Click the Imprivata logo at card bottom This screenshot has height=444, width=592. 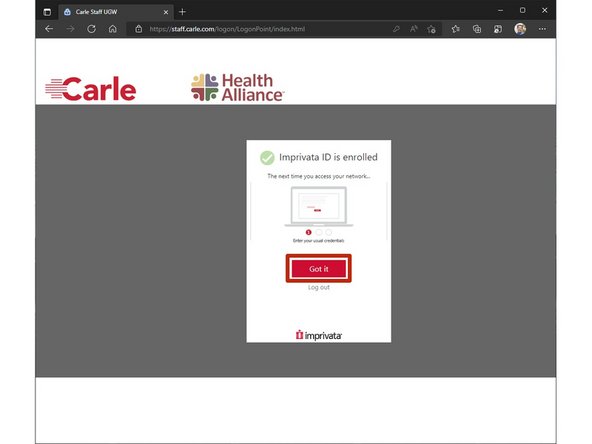coord(319,335)
